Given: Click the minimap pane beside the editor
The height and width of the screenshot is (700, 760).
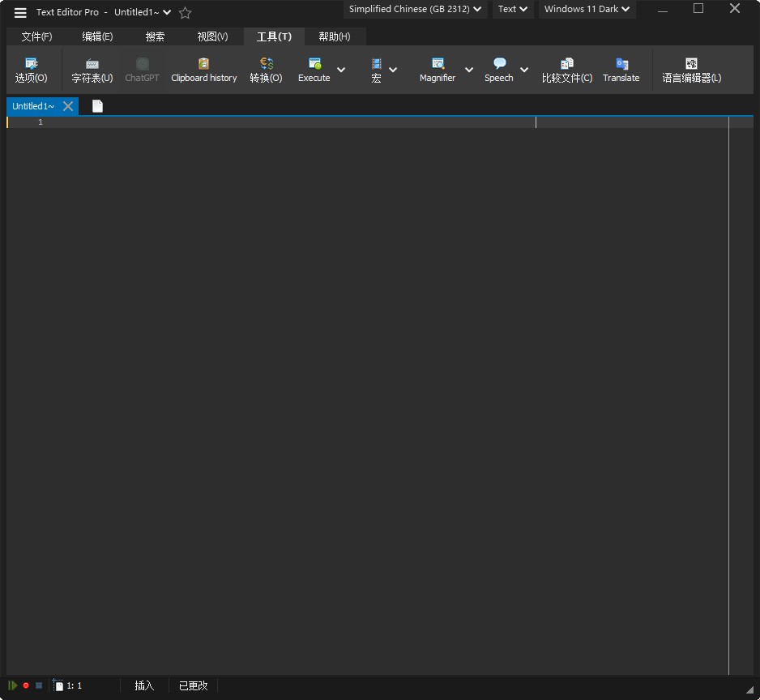Looking at the screenshot, I should tap(741, 395).
